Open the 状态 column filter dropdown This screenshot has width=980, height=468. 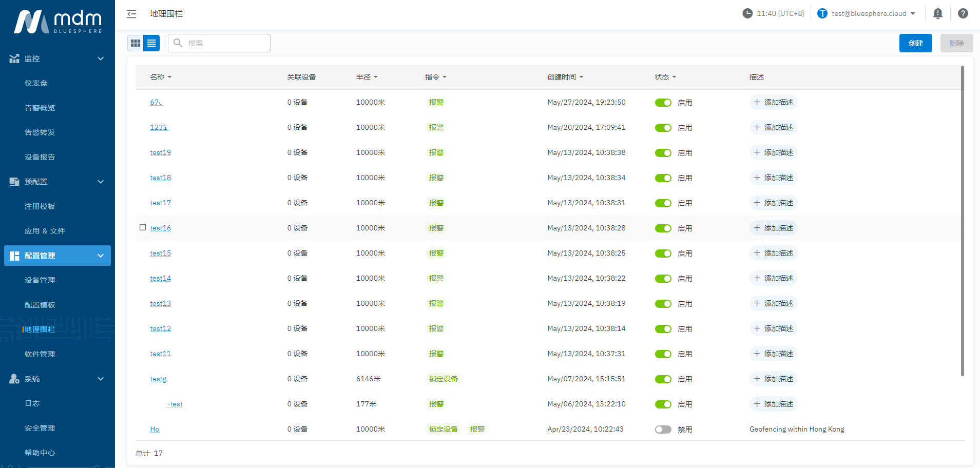pyautogui.click(x=665, y=77)
